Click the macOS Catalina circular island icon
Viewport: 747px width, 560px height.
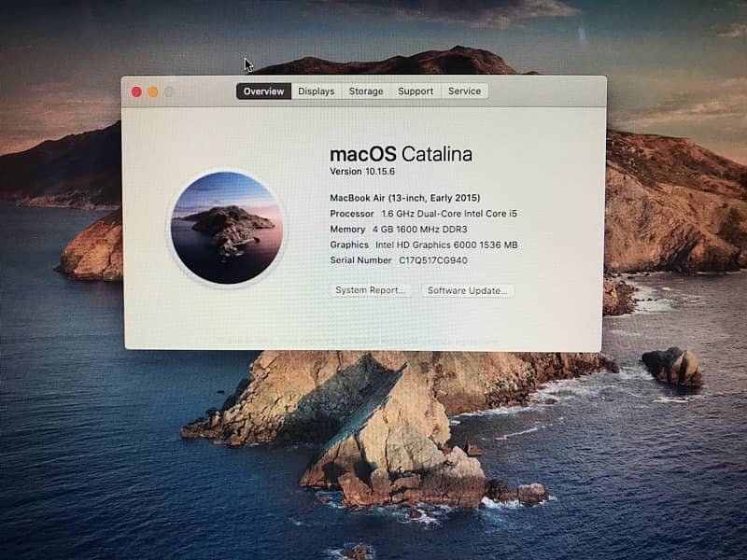click(x=227, y=228)
